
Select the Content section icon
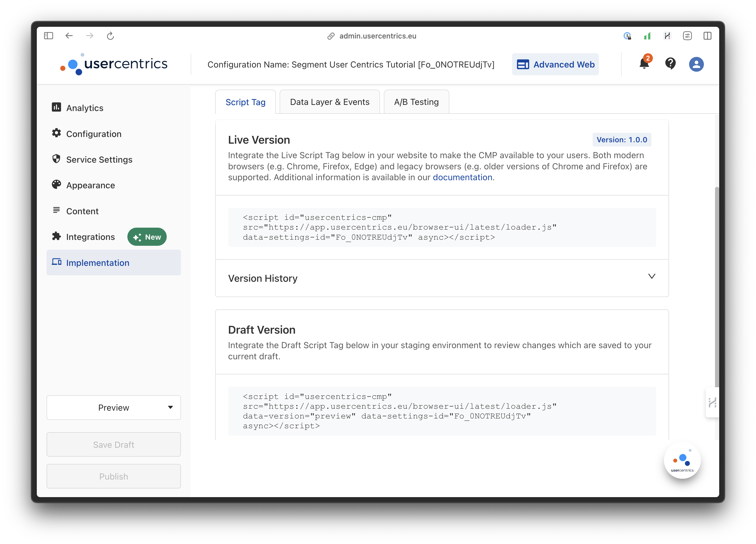(x=56, y=210)
